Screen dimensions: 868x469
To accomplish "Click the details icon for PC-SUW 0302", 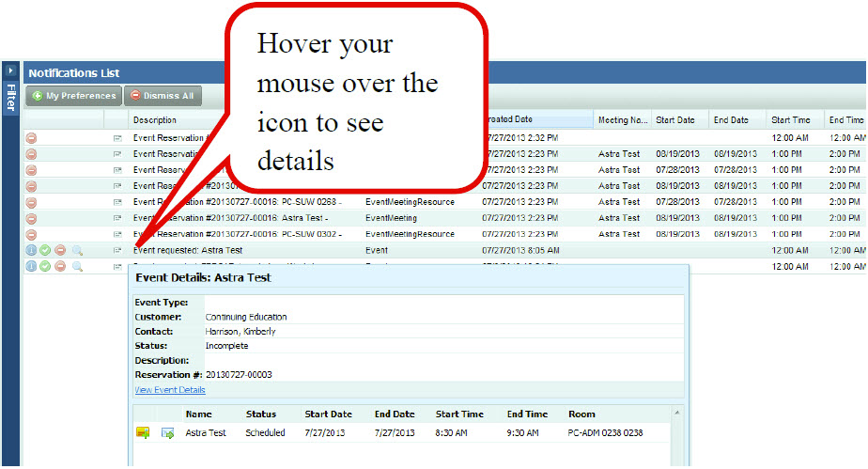I will coord(117,234).
